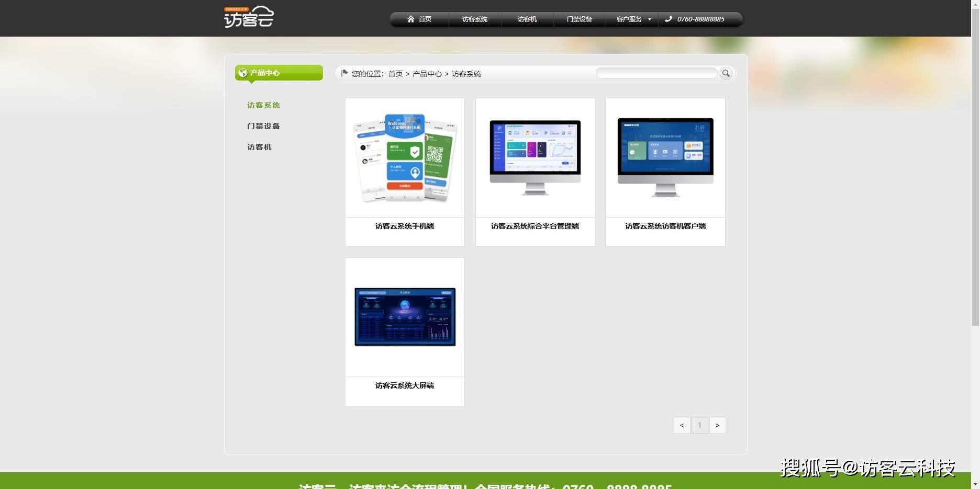Click the home icon in the navigation bar
980x489 pixels.
click(x=411, y=19)
